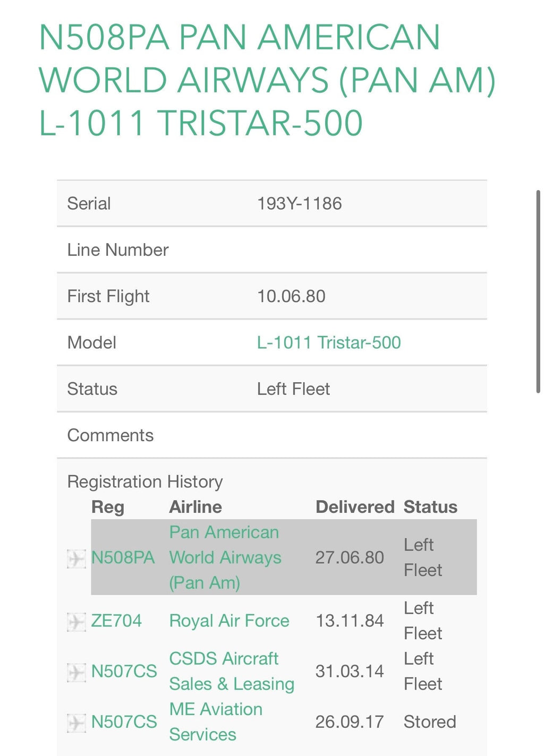Open ME Aviation Services link
Screen dimensions: 544x756
pyautogui.click(x=215, y=721)
